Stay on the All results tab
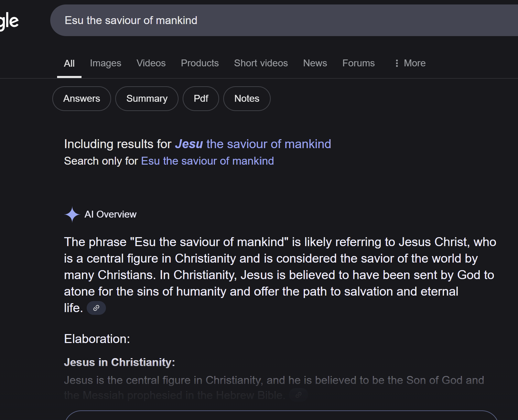Screen dimensions: 518x420 pyautogui.click(x=69, y=63)
